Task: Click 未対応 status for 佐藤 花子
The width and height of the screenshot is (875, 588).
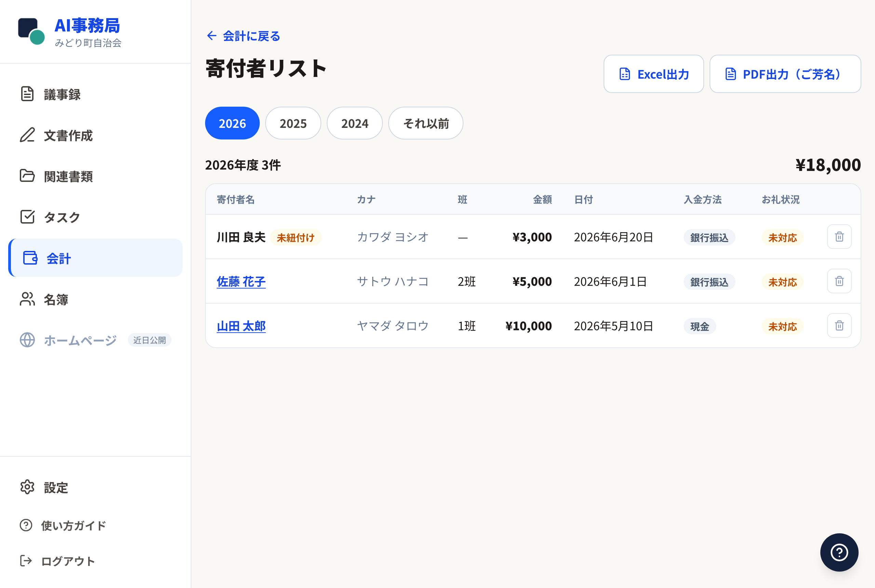Action: pos(782,282)
